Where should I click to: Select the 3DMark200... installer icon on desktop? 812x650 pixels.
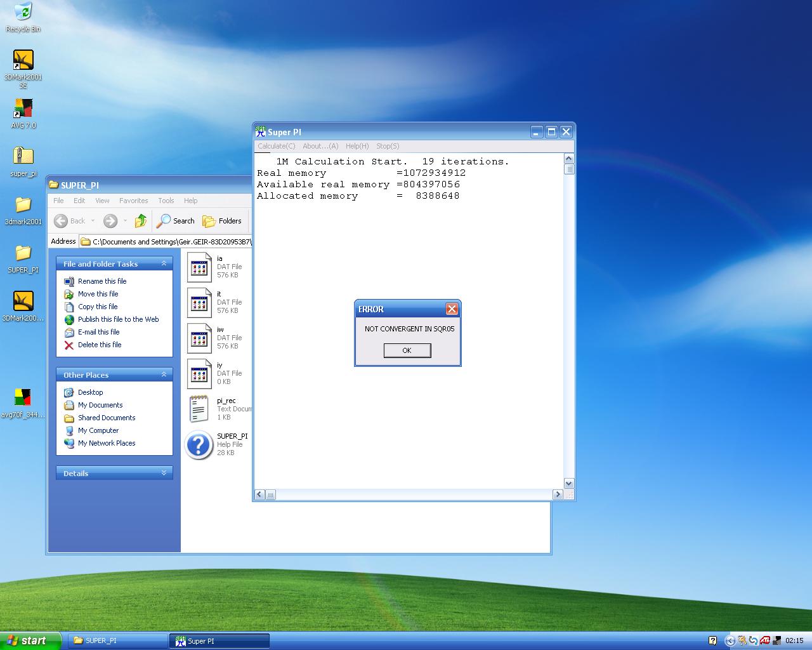click(x=23, y=307)
